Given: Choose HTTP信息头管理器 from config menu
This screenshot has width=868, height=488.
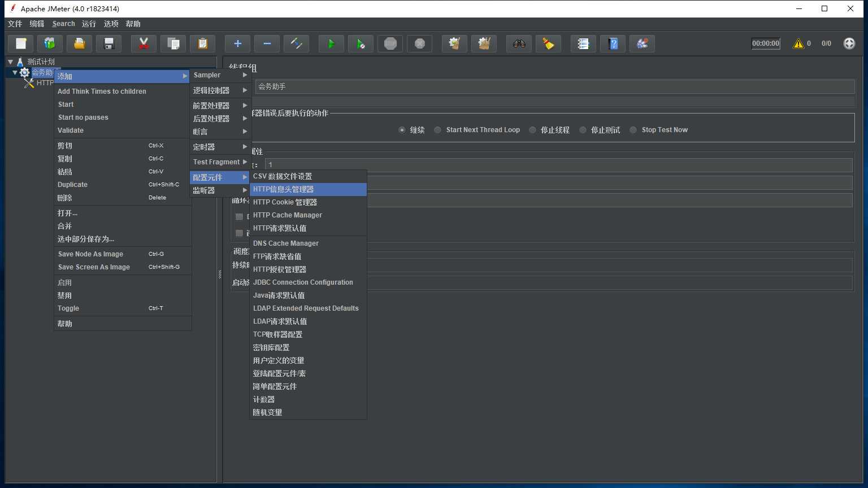Looking at the screenshot, I should [x=309, y=189].
